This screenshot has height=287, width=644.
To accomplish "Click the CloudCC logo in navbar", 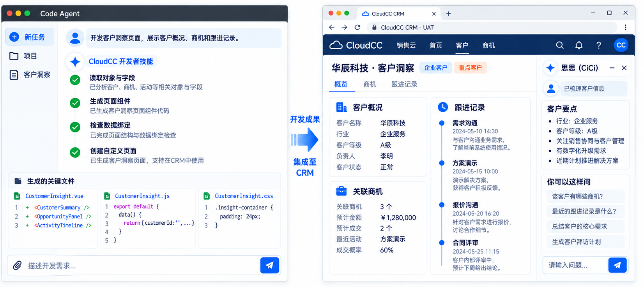I will point(356,45).
